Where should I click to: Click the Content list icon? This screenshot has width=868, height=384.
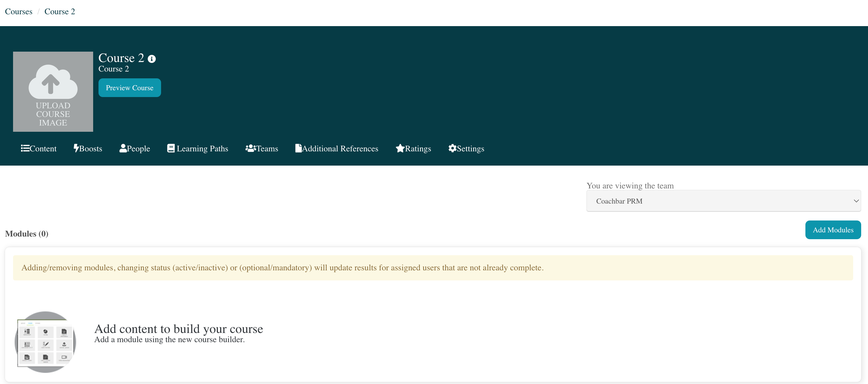pos(25,148)
